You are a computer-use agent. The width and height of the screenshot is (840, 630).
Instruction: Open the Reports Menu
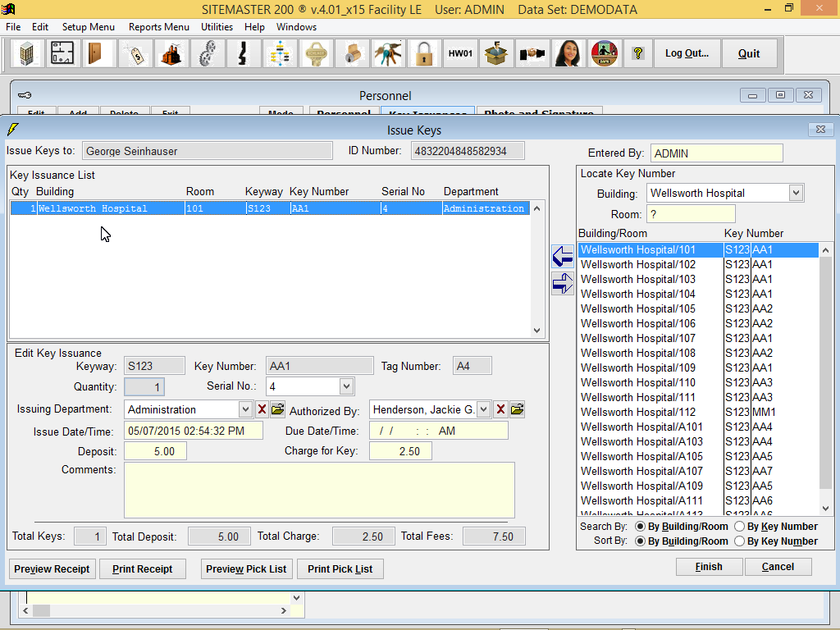point(159,27)
